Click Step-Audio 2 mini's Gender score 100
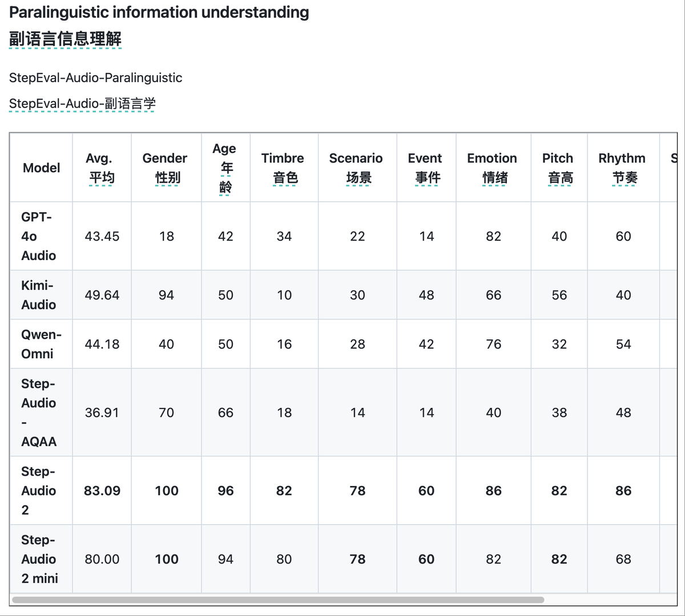The height and width of the screenshot is (616, 685). (x=167, y=559)
